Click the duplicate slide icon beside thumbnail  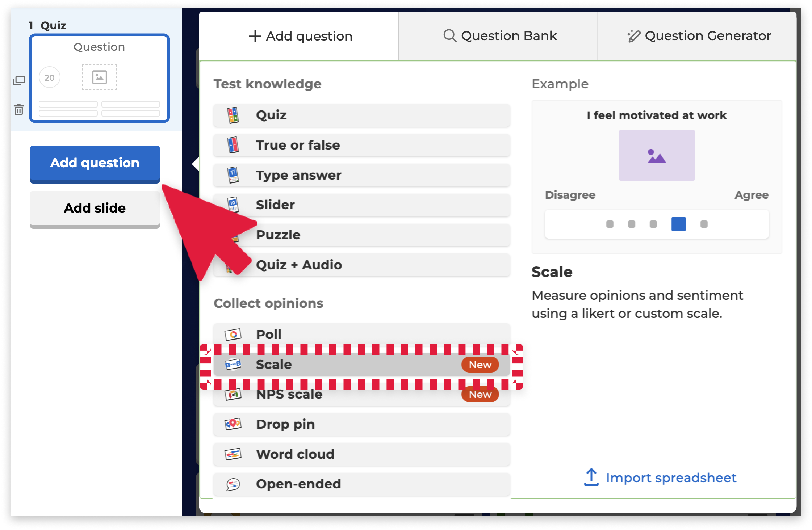pyautogui.click(x=19, y=80)
